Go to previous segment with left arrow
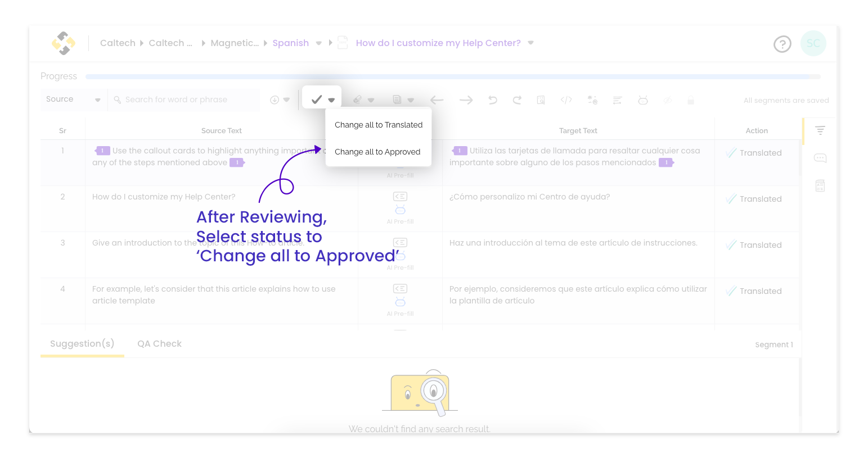The height and width of the screenshot is (458, 868). [437, 100]
